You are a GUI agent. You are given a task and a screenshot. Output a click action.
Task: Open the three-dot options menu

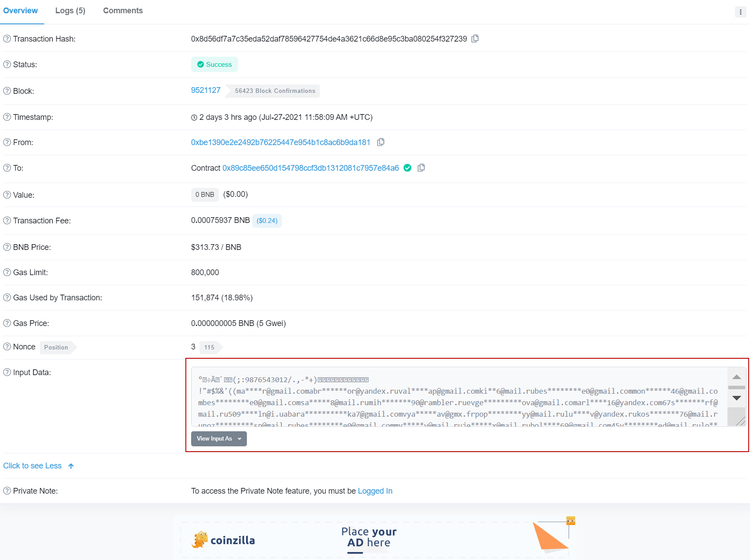[x=740, y=12]
